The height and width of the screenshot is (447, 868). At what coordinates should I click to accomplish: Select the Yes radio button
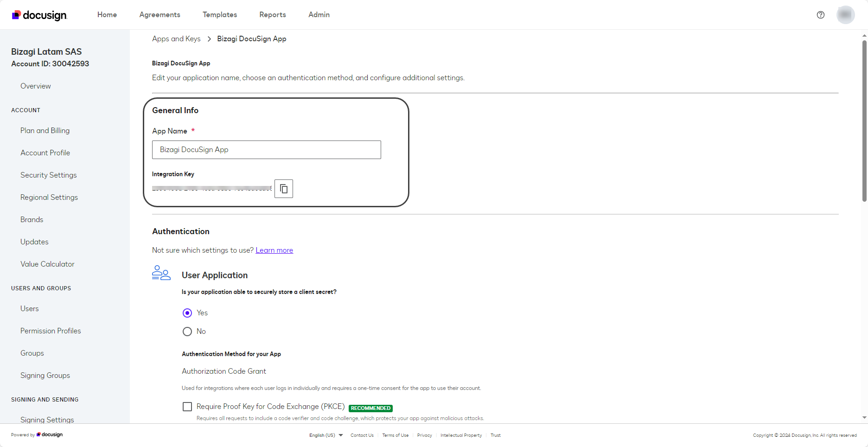[x=187, y=313]
